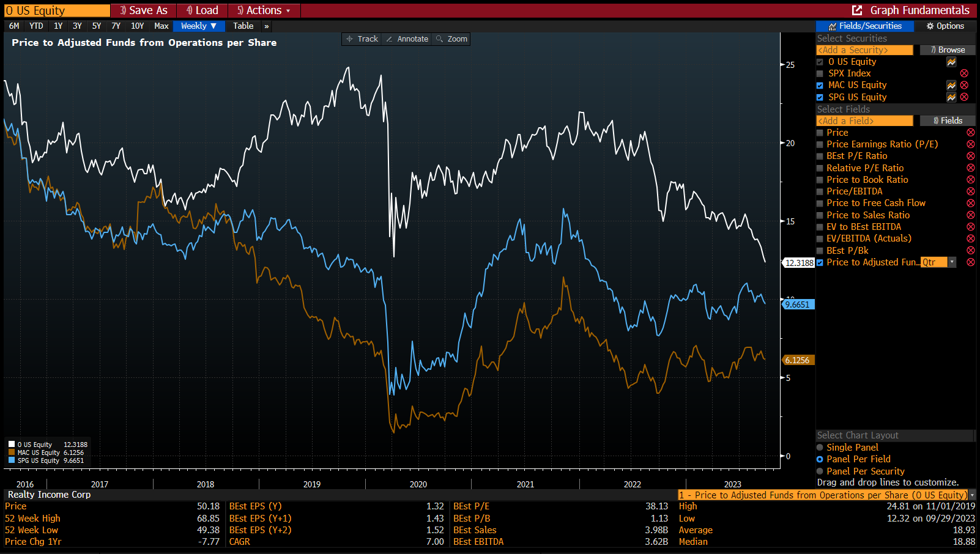Delete Price/EBITDA field
Screen dimensions: 980x554
[x=970, y=191]
